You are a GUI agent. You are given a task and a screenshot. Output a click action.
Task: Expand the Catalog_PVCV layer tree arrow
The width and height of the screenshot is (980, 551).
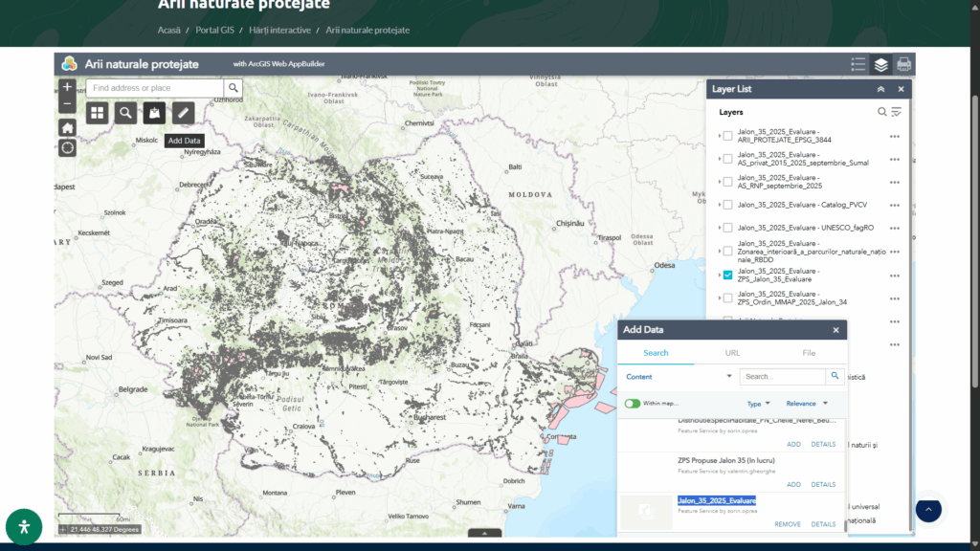pyautogui.click(x=720, y=205)
